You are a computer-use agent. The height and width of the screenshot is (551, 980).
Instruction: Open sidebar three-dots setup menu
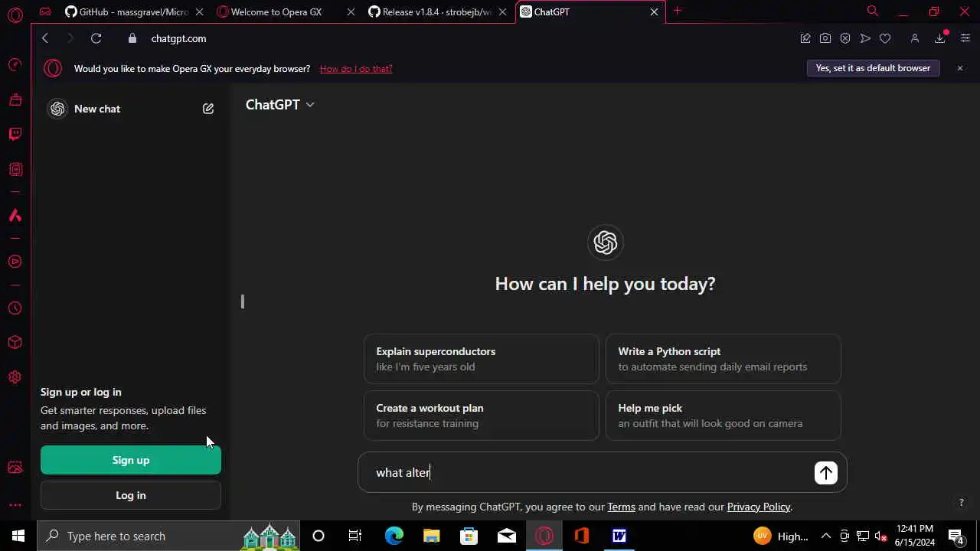(x=15, y=505)
